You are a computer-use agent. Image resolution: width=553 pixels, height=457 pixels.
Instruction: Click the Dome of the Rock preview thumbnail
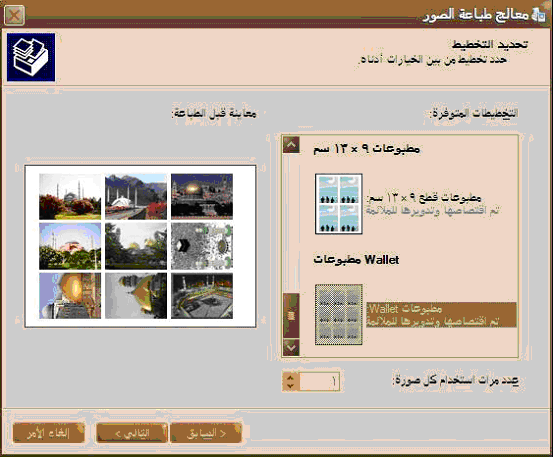pyautogui.click(x=202, y=196)
